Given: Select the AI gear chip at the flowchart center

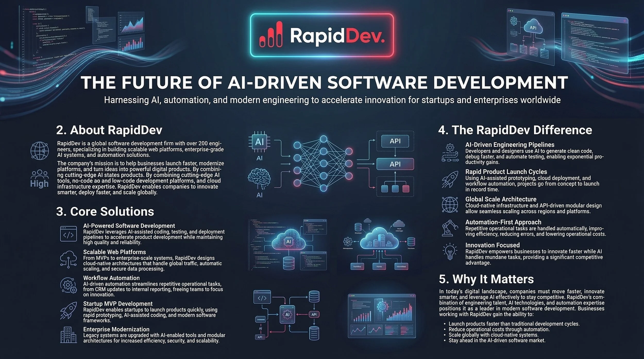Looking at the screenshot, I should tap(287, 314).
